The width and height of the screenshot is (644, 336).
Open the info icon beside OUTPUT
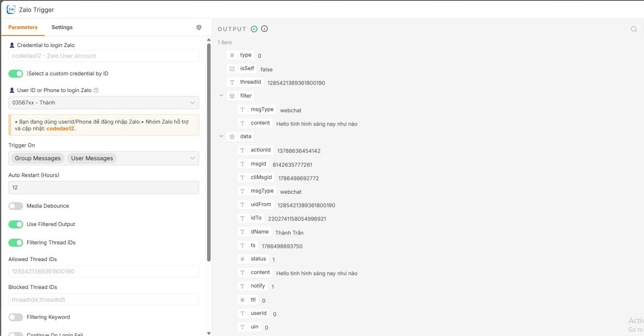[265, 29]
